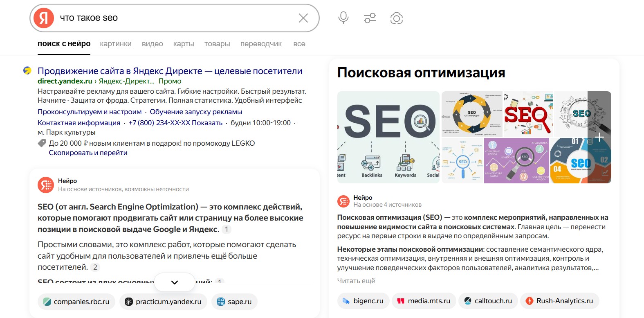Image resolution: width=644 pixels, height=318 pixels.
Task: Switch to the 'видео' tab
Action: 153,44
